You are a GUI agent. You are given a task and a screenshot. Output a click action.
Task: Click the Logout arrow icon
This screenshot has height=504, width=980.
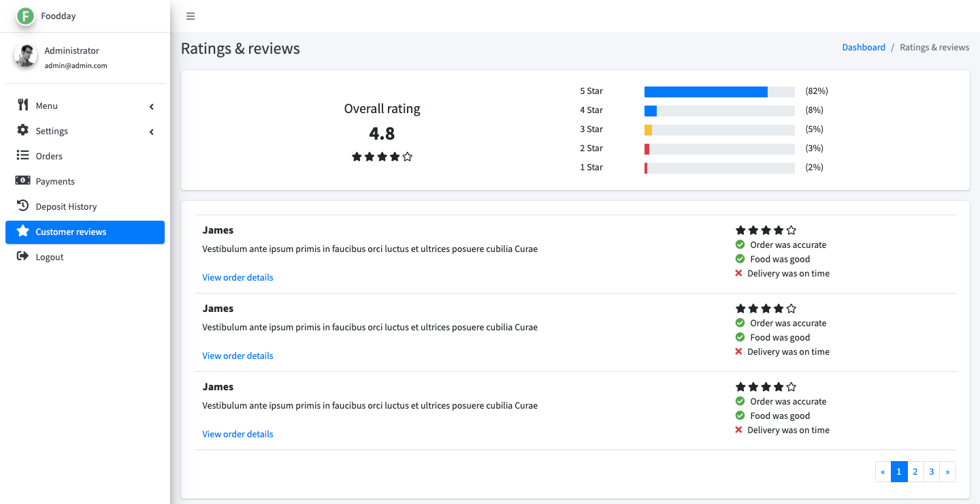pyautogui.click(x=23, y=256)
